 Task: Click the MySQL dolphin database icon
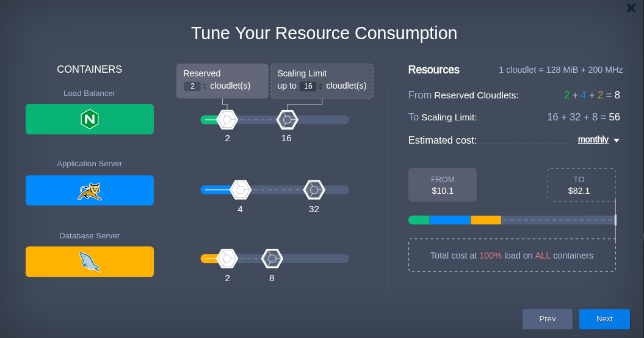click(x=90, y=262)
